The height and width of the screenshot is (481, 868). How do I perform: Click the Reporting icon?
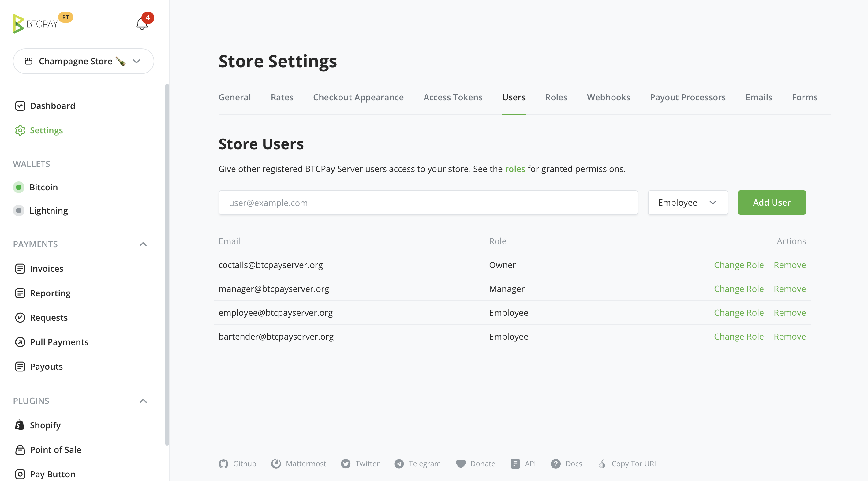pos(20,293)
